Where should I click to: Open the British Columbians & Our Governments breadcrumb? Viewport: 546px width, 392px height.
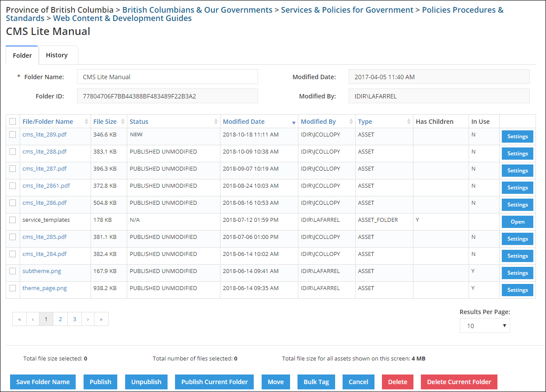(x=197, y=10)
